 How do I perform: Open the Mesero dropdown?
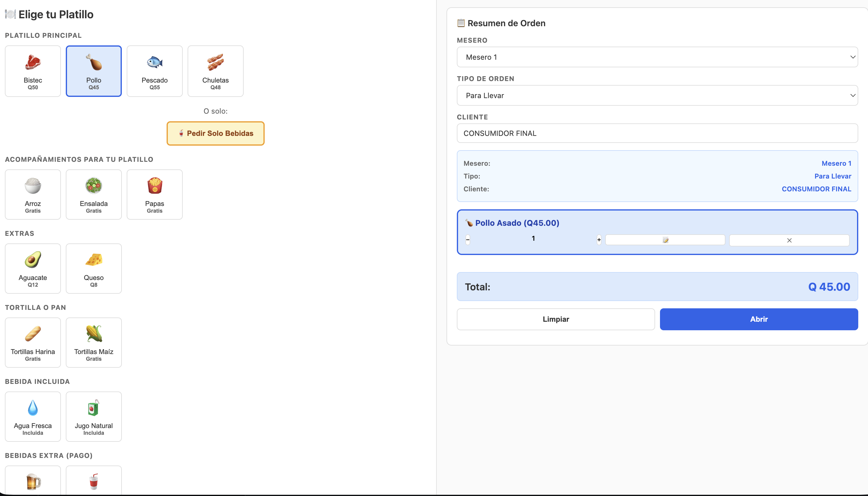657,57
